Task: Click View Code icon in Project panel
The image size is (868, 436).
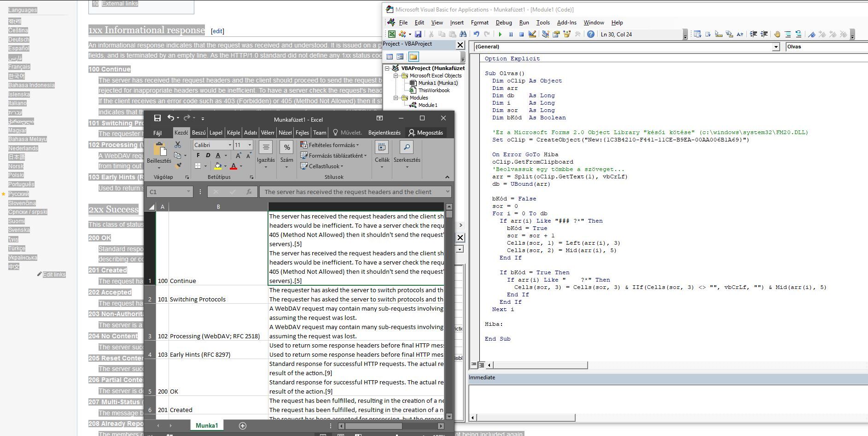Action: pyautogui.click(x=390, y=57)
